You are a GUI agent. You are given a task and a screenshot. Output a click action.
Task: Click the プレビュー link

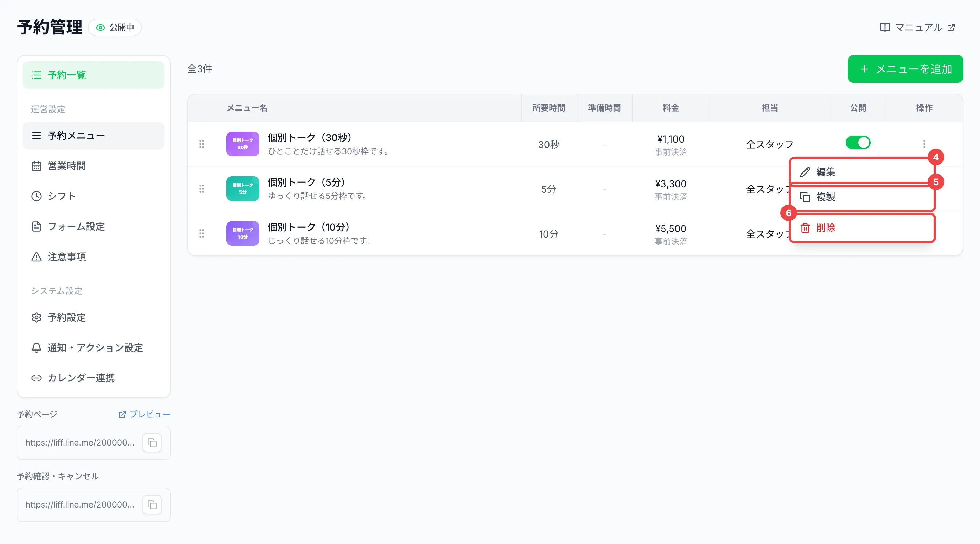click(x=144, y=414)
